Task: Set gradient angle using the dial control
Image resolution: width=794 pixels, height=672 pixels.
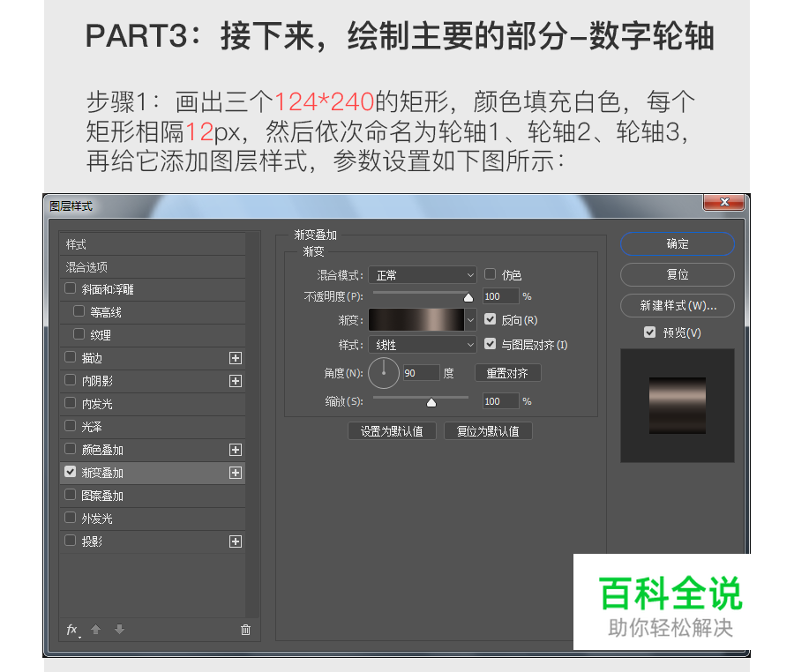Action: (x=383, y=373)
